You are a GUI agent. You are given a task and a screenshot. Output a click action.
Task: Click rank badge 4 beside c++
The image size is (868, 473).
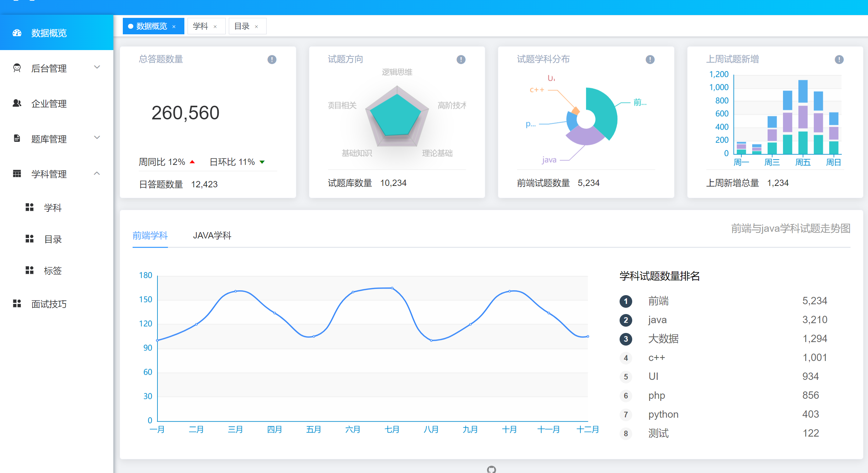pos(626,358)
